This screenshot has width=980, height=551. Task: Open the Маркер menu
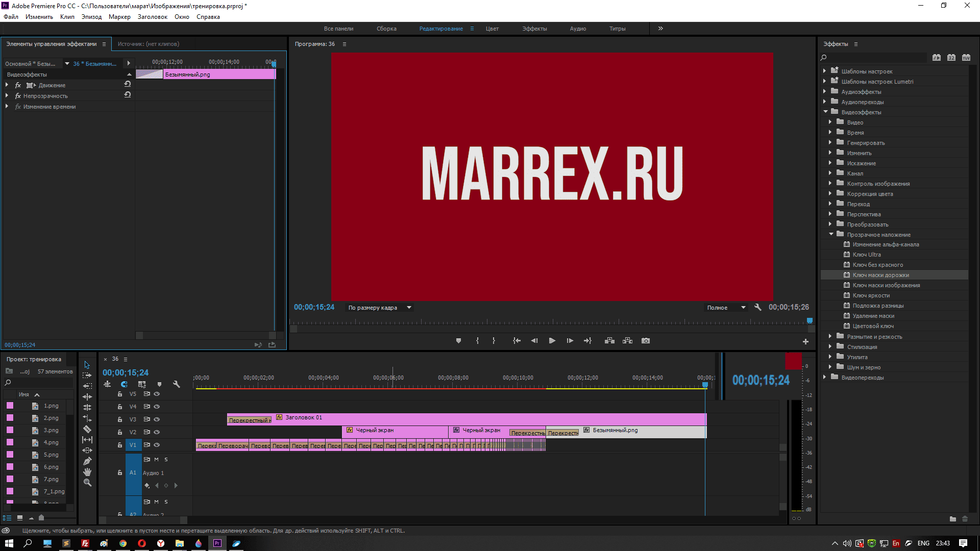[119, 17]
